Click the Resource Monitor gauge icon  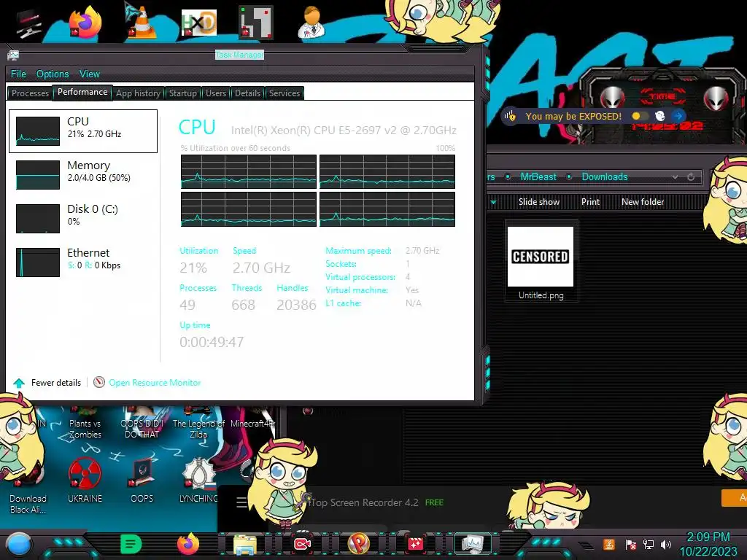[x=99, y=382]
